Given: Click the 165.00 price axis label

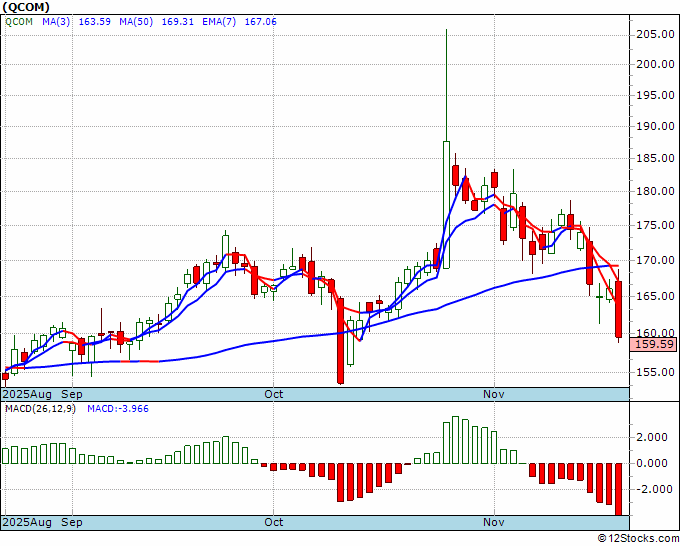Looking at the screenshot, I should click(655, 296).
